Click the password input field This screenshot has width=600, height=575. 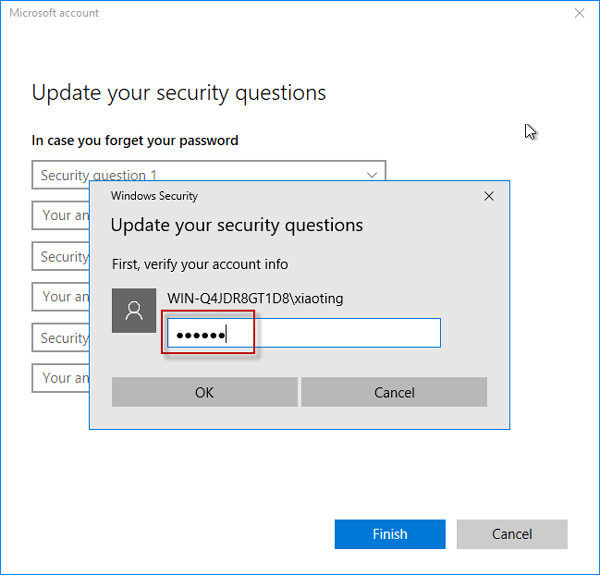coord(303,333)
